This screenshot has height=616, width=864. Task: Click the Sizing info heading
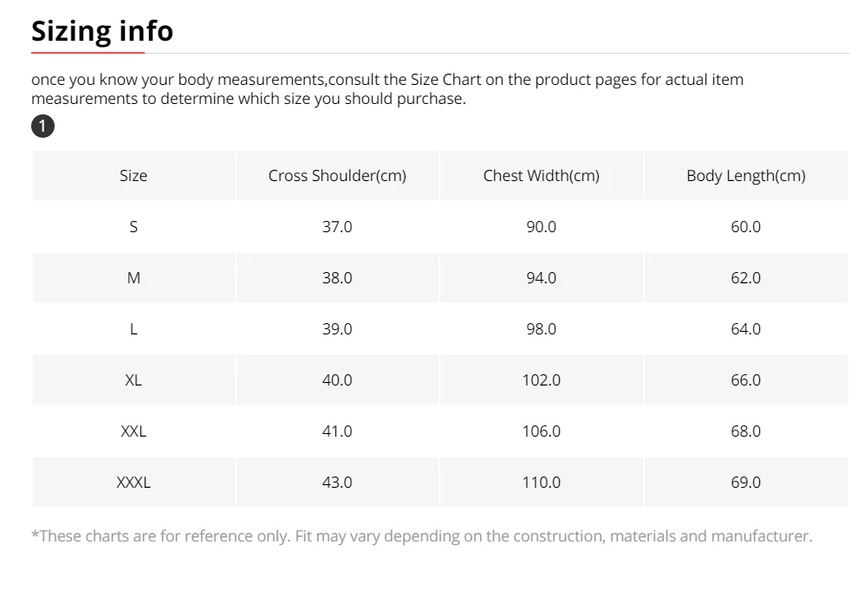point(102,31)
